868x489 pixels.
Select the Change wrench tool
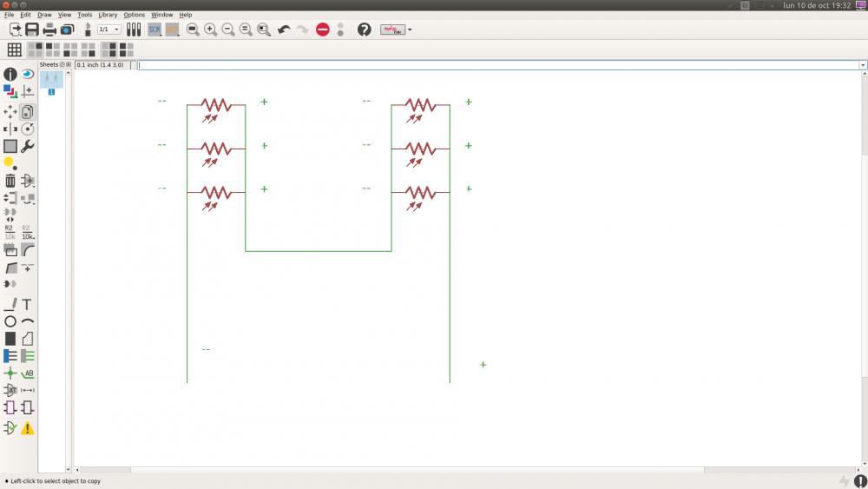click(27, 146)
